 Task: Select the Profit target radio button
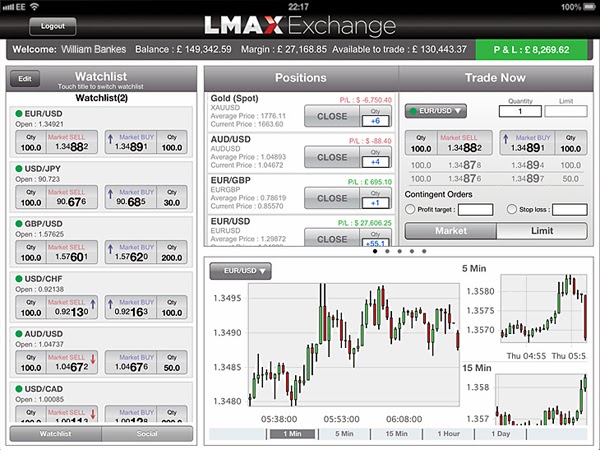click(410, 209)
